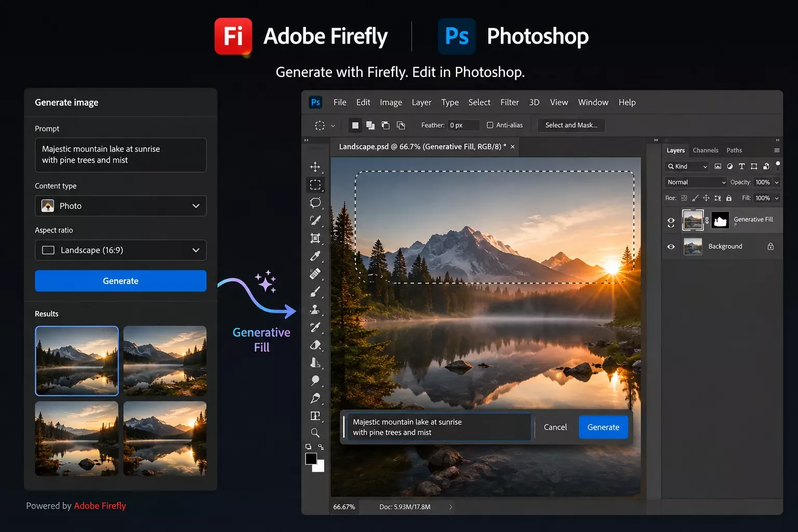Open the layer Kind filter dropdown
The height and width of the screenshot is (532, 798).
click(x=687, y=166)
